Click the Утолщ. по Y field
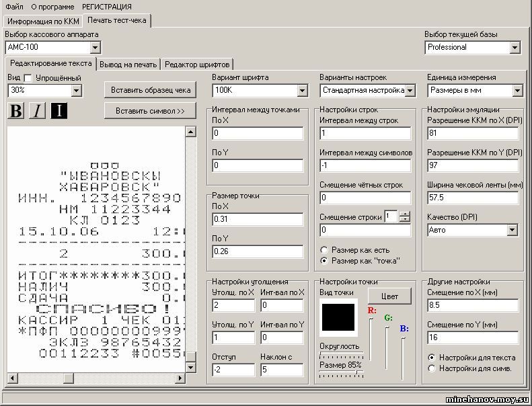The height and width of the screenshot is (406, 532). coord(233,337)
